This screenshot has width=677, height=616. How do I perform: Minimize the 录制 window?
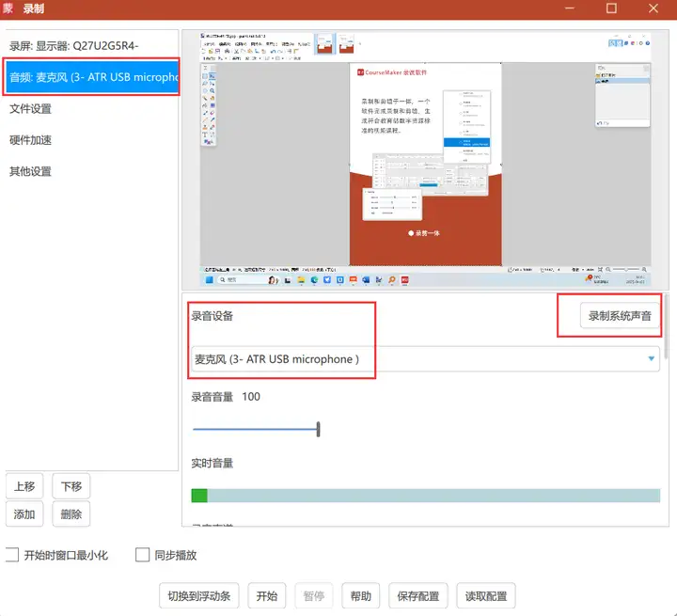pyautogui.click(x=570, y=8)
